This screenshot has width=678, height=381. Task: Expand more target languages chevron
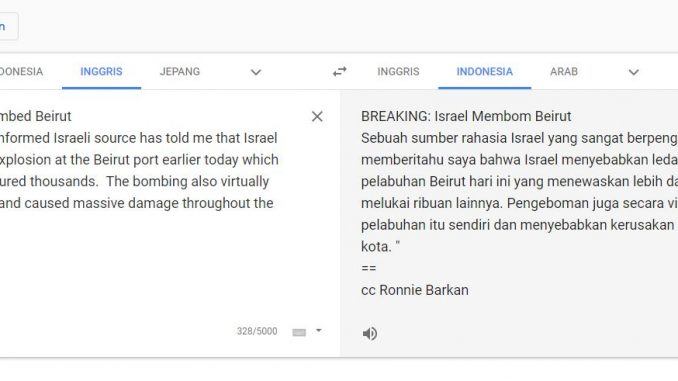[x=633, y=72]
